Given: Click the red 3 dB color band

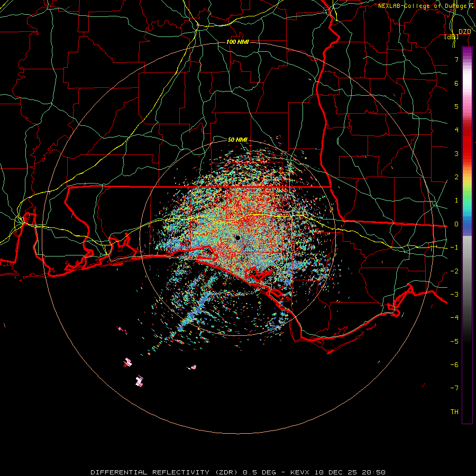Looking at the screenshot, I should click(467, 153).
